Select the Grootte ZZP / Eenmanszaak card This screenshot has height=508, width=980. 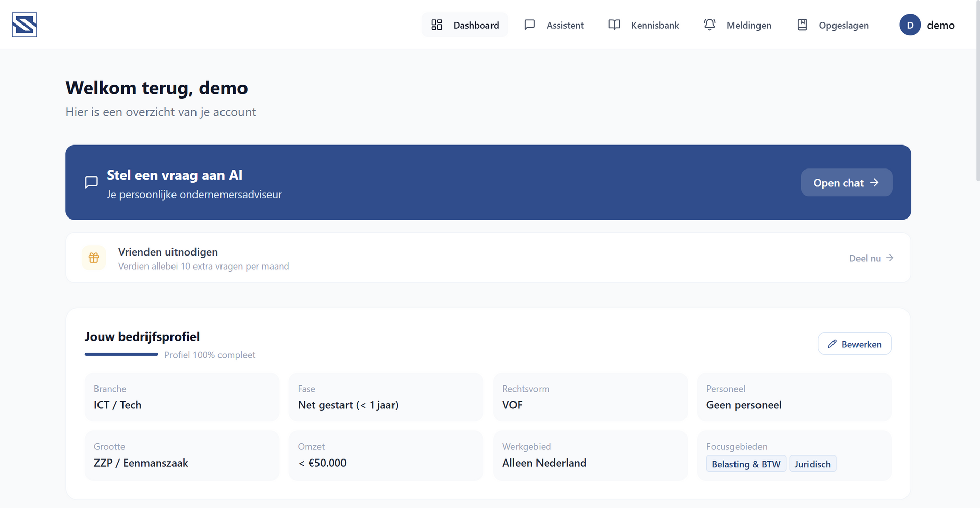(x=182, y=455)
